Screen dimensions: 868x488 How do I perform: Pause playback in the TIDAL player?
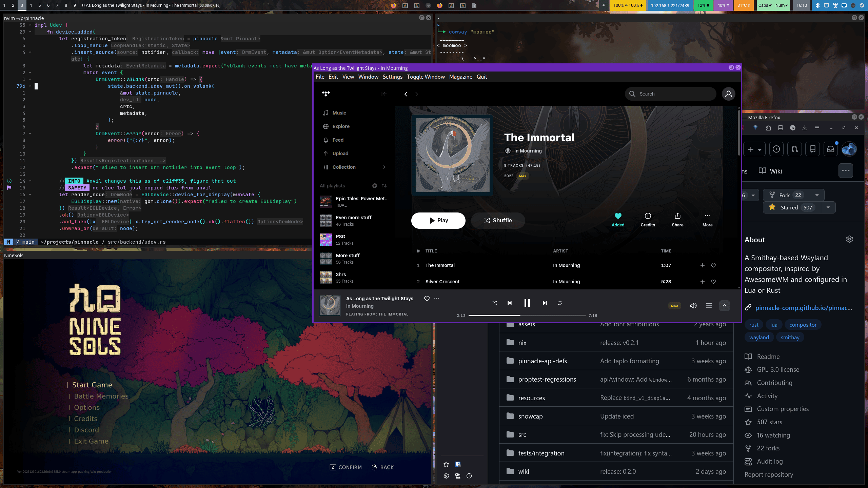point(527,303)
